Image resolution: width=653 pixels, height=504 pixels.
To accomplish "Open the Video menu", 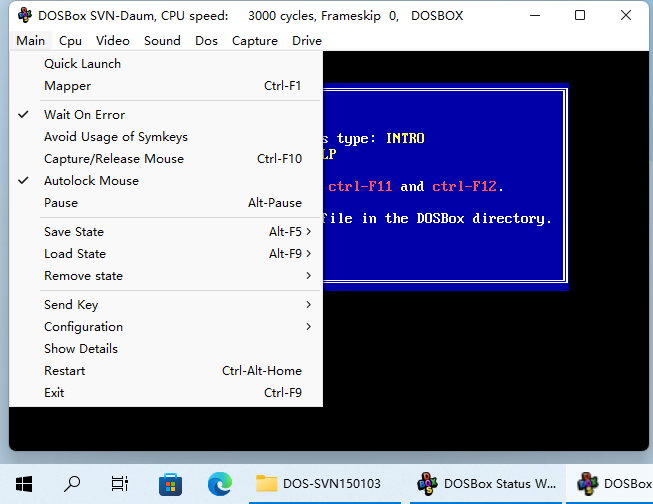I will coord(113,41).
